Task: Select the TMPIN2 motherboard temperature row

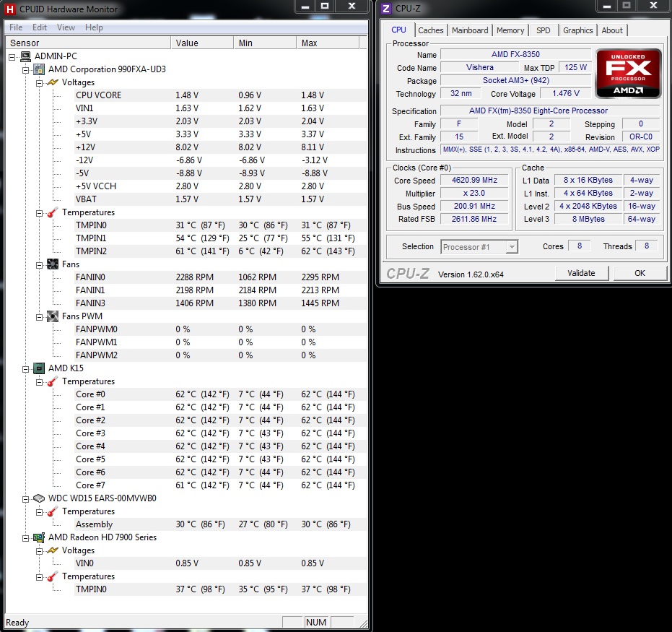Action: click(220, 251)
